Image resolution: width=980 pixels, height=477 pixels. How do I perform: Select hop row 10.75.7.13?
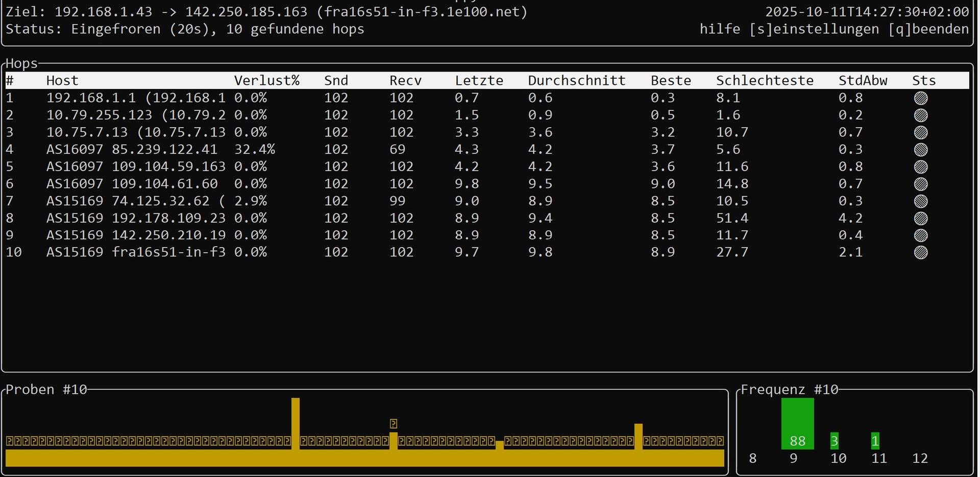[487, 132]
